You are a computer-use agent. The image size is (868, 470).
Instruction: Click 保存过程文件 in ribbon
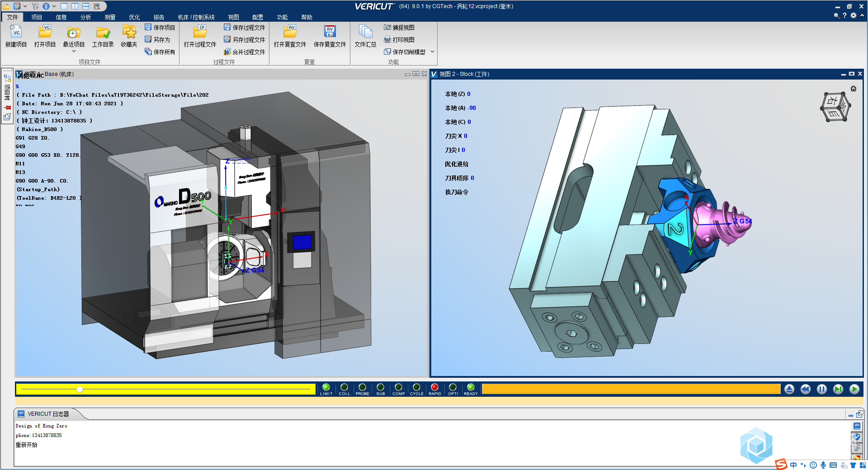(245, 28)
